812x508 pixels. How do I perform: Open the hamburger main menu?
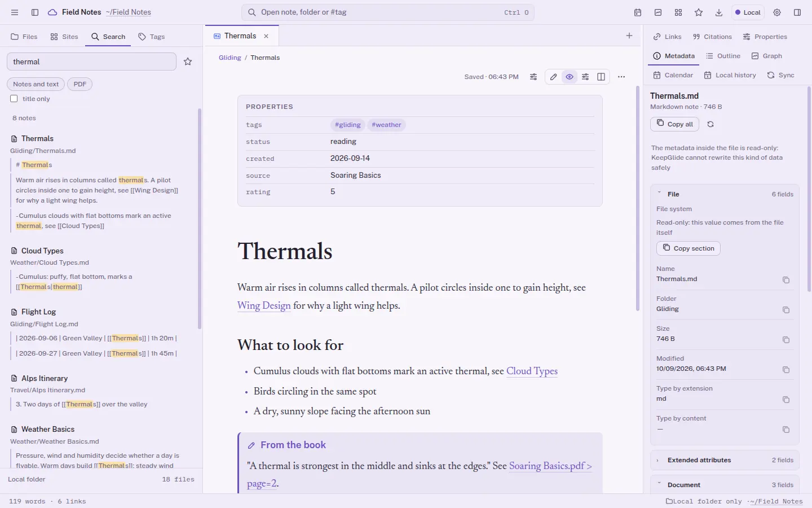(15, 12)
